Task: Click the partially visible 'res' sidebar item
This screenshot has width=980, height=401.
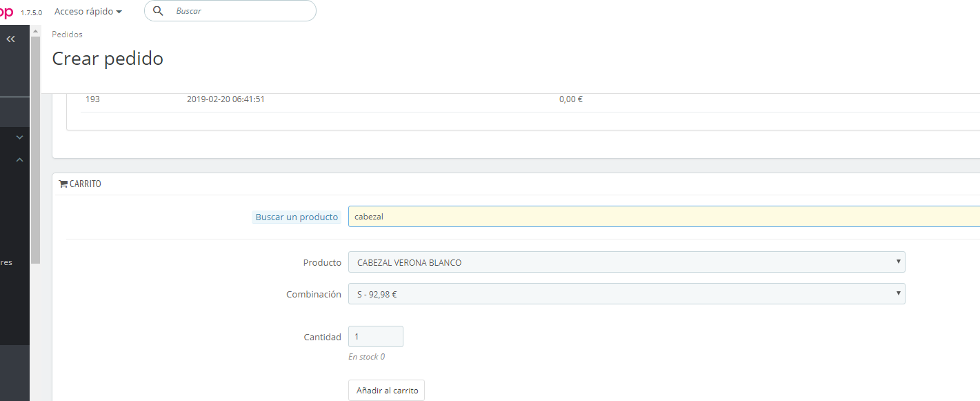Action: click(x=6, y=262)
